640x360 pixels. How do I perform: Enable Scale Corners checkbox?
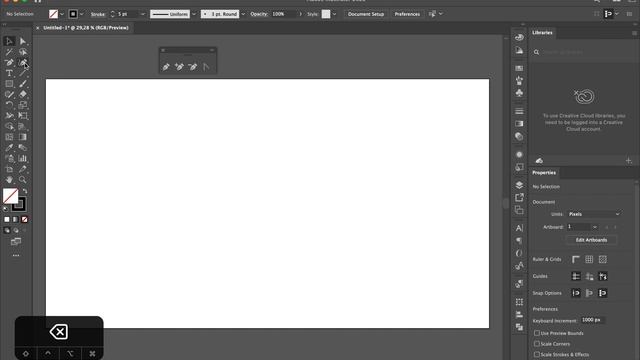coord(537,344)
